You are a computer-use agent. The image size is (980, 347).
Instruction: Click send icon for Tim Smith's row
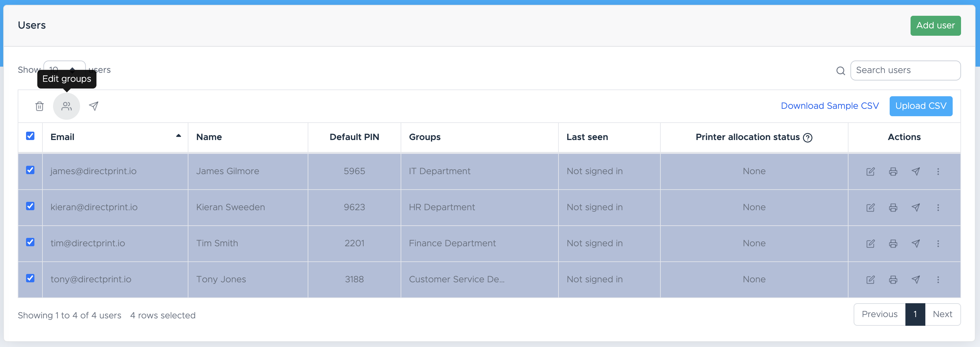tap(915, 243)
